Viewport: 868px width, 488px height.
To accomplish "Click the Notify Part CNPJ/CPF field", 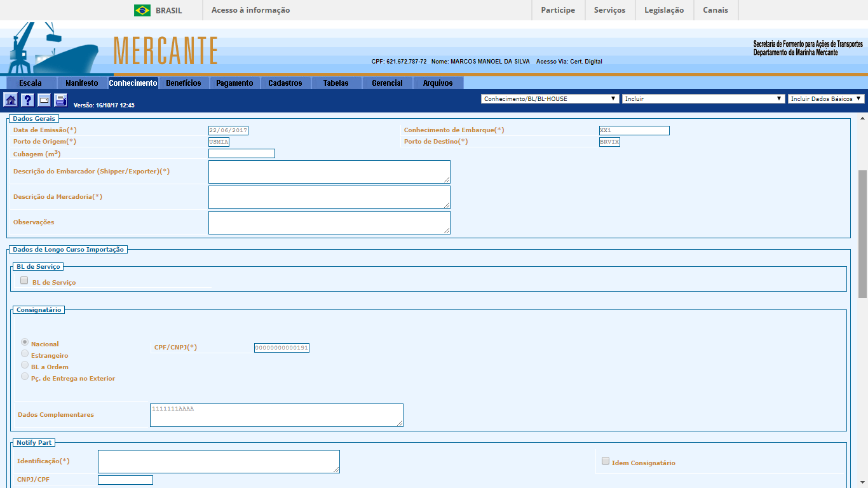I will (x=125, y=480).
